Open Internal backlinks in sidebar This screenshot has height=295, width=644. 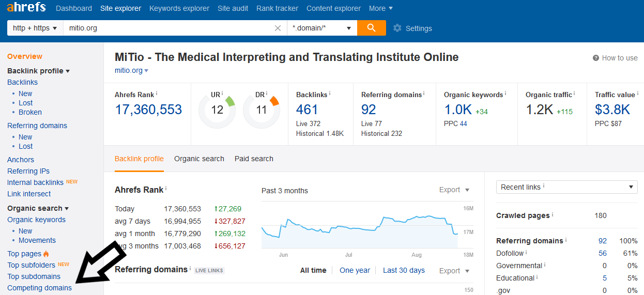35,182
